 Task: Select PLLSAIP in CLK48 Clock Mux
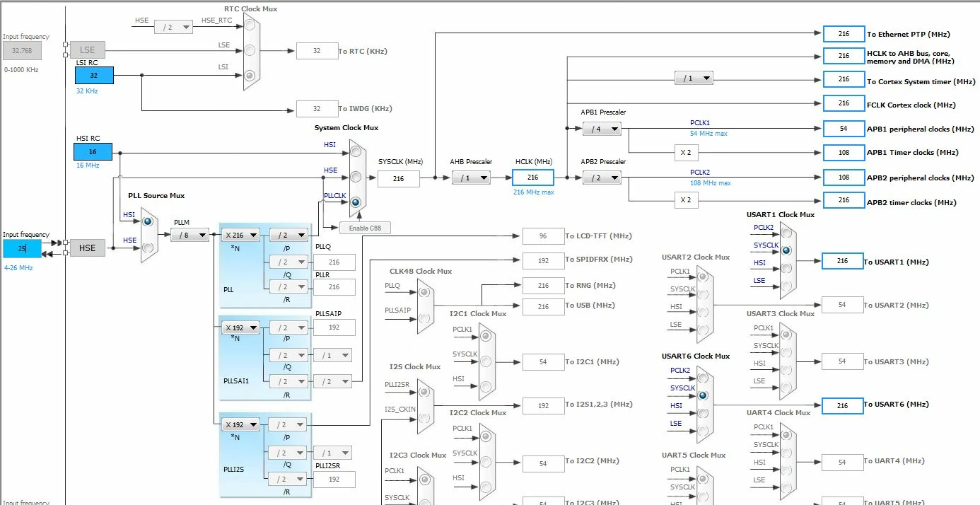(424, 318)
